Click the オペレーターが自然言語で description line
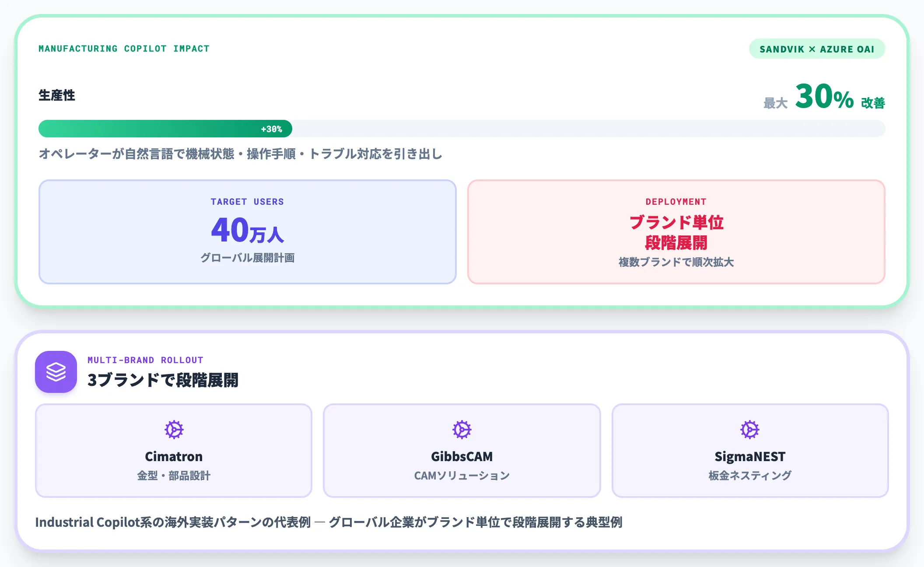 [241, 154]
